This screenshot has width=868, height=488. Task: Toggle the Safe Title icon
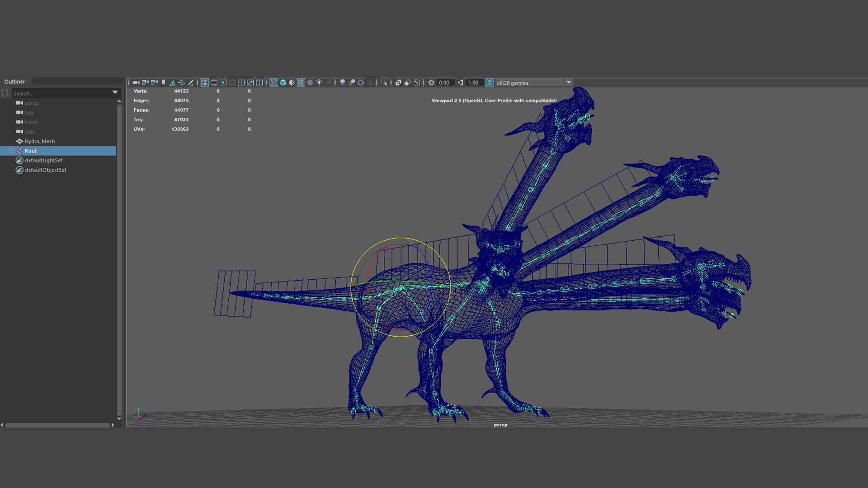click(259, 83)
